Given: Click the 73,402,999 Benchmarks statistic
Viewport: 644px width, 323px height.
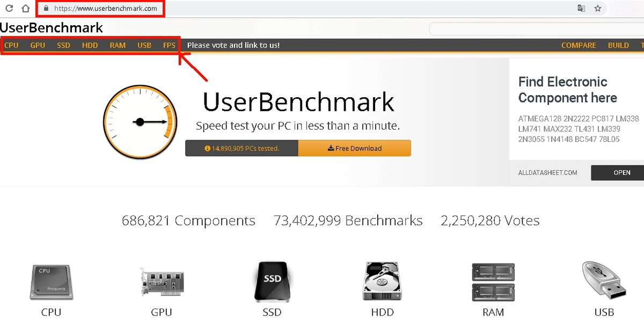Looking at the screenshot, I should 348,221.
